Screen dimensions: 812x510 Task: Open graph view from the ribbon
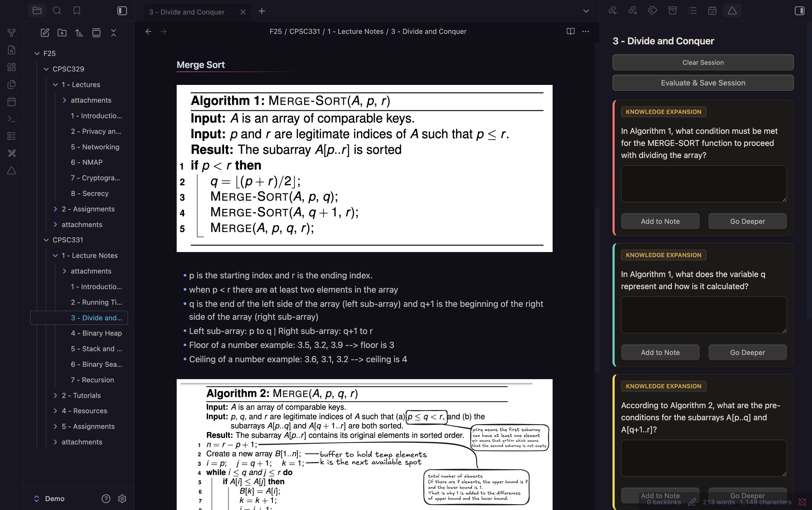[x=12, y=33]
